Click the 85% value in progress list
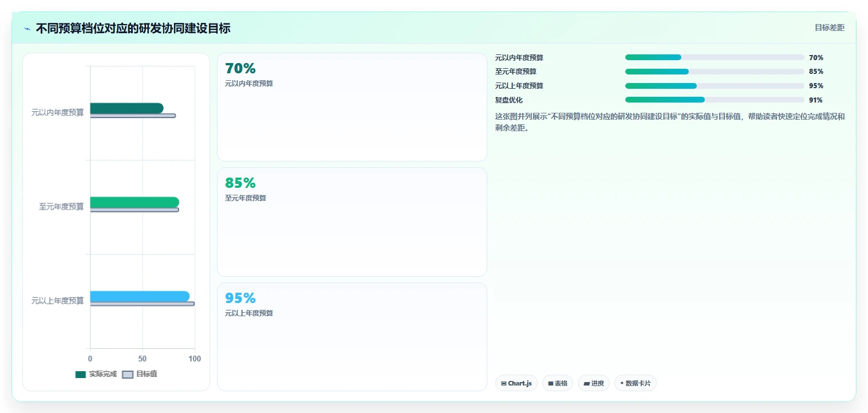This screenshot has width=868, height=413. [x=816, y=72]
